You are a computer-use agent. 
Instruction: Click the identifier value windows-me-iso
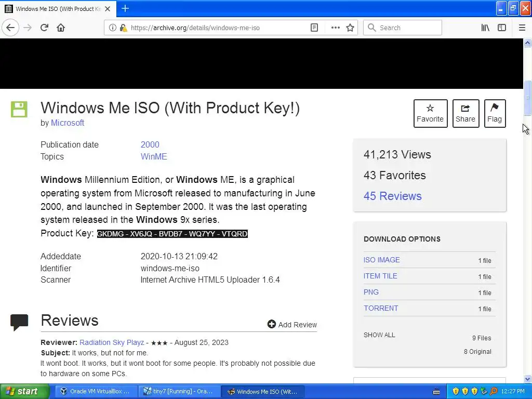(x=170, y=268)
